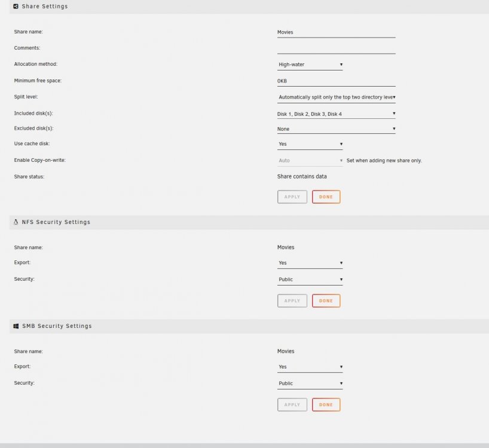Click the 'Share status:' label
Viewport: 489px width, 448px height.
[x=29, y=177]
